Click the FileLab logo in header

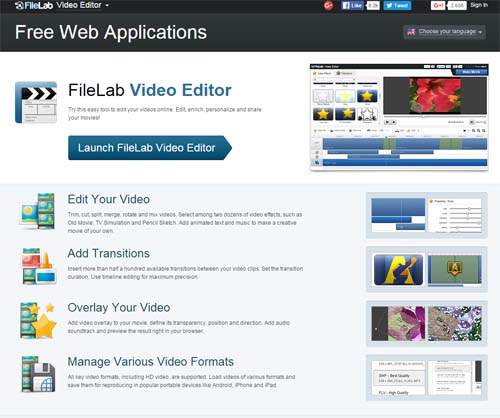point(34,5)
